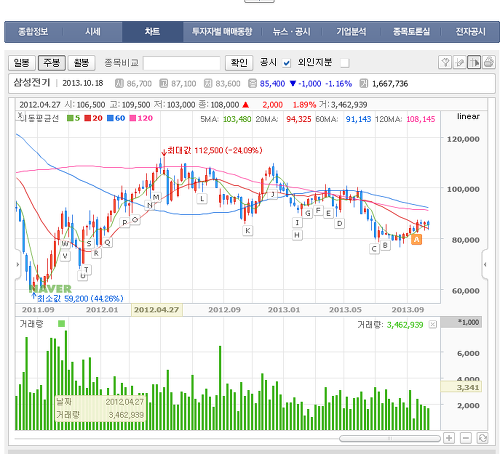Open disclosure marker K on chart
This screenshot has height=454, width=500.
point(248,230)
